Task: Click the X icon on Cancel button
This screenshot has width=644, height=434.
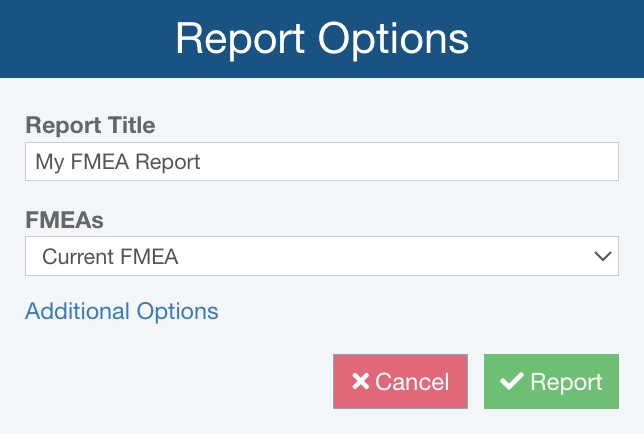Action: pyautogui.click(x=361, y=382)
